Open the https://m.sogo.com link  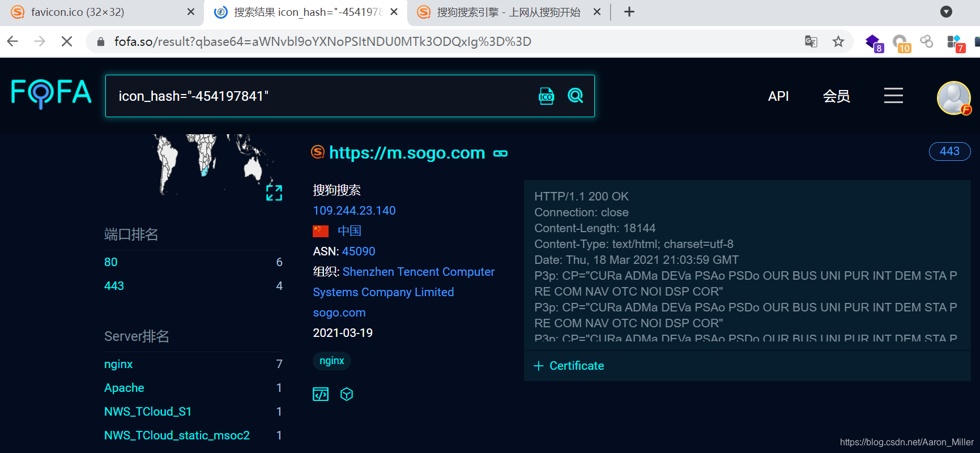(x=407, y=153)
